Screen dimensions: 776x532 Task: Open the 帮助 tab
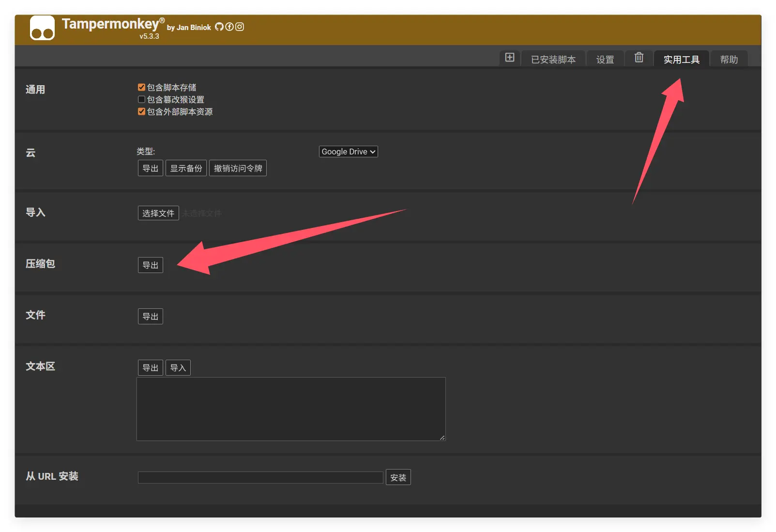point(729,59)
